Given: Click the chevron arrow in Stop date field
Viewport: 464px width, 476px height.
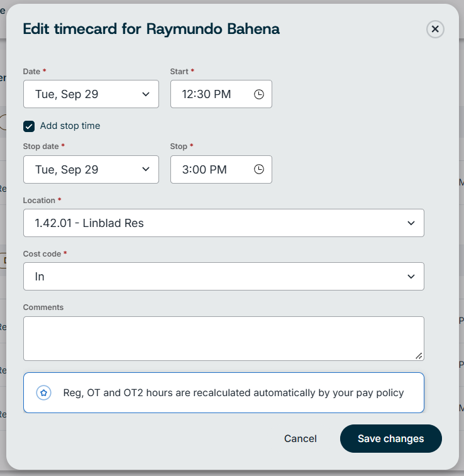Looking at the screenshot, I should pyautogui.click(x=146, y=169).
